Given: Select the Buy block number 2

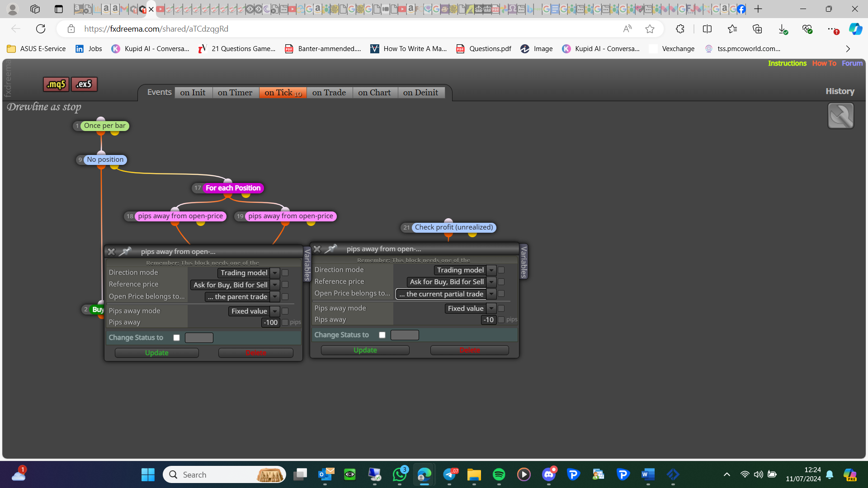Looking at the screenshot, I should 98,310.
